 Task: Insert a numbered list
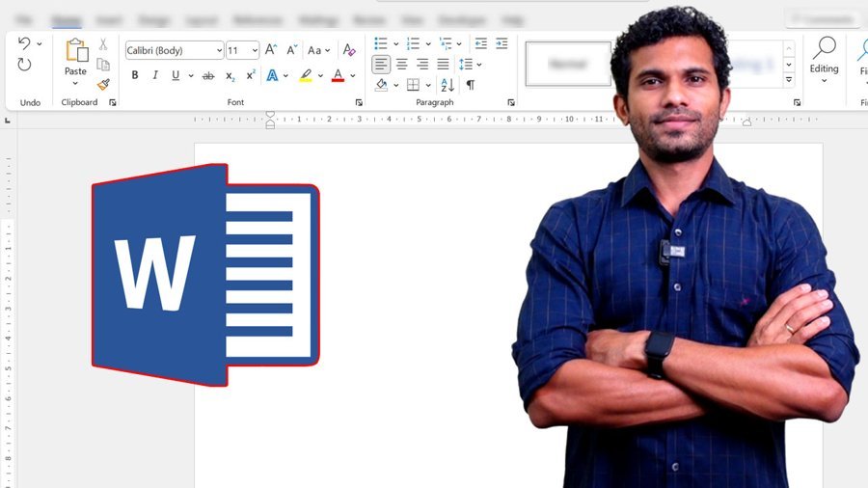(413, 43)
